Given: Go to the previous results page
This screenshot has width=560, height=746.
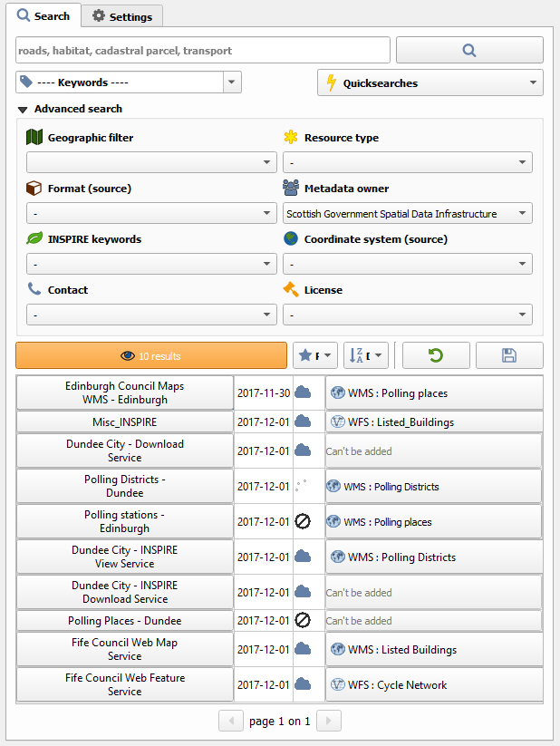Looking at the screenshot, I should tap(231, 721).
